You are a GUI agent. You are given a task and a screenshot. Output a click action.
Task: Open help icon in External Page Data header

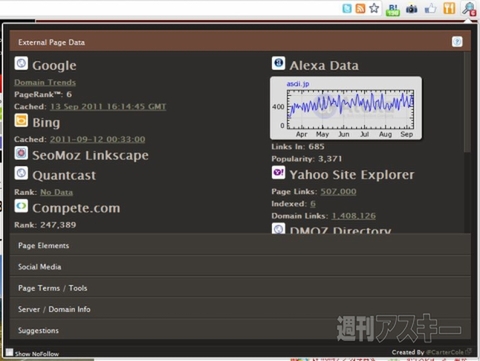pos(457,42)
